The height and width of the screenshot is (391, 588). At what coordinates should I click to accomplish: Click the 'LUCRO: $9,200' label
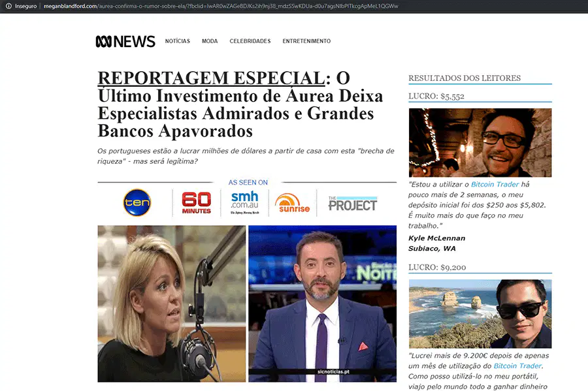point(437,268)
